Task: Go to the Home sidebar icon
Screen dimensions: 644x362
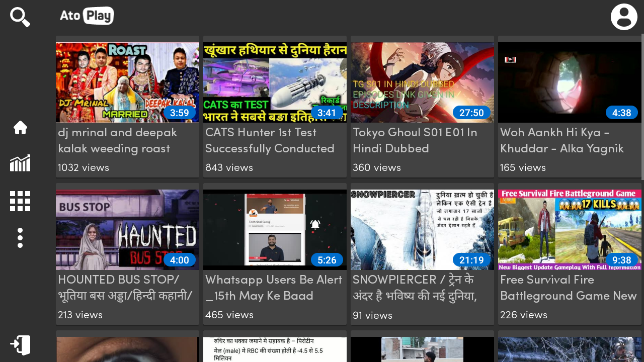Action: (20, 128)
